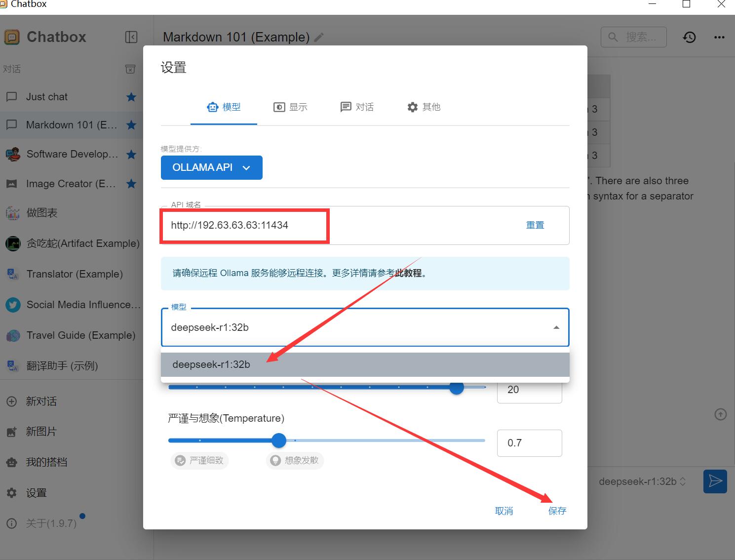Click the context message count slider handle

(457, 387)
